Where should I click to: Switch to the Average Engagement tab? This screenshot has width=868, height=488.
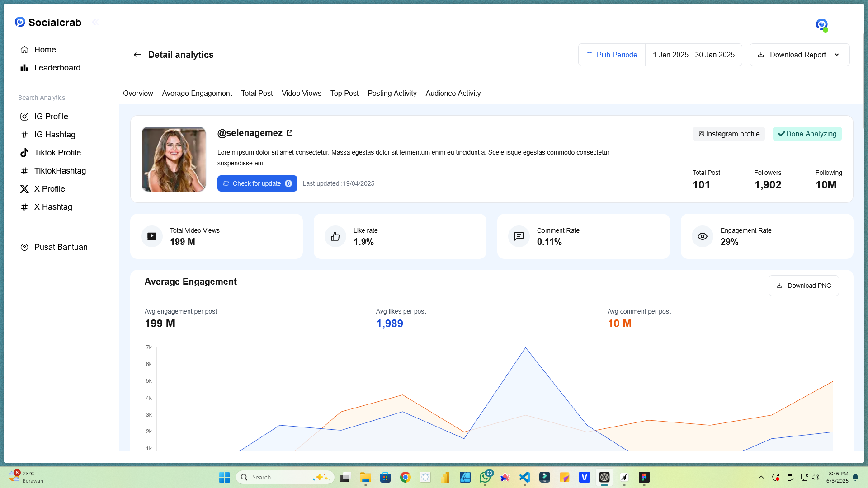click(197, 93)
